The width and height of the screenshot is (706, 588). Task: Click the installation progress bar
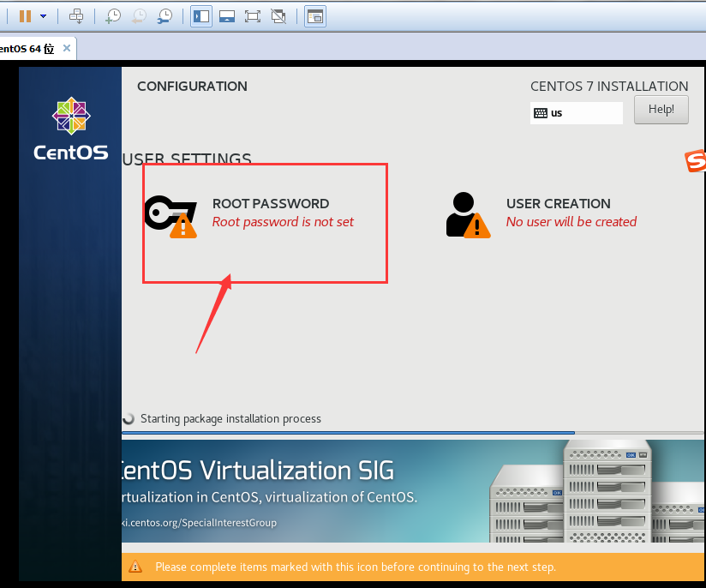click(x=413, y=433)
